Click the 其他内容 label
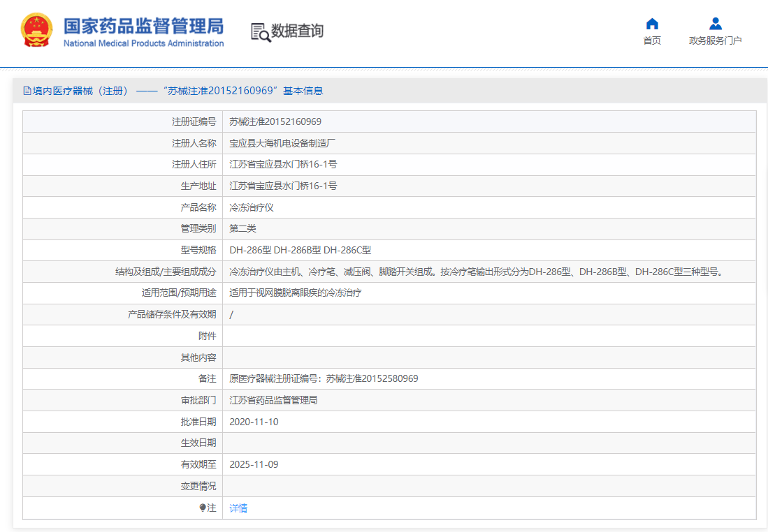Viewport: 768px width, 532px height. 198,357
